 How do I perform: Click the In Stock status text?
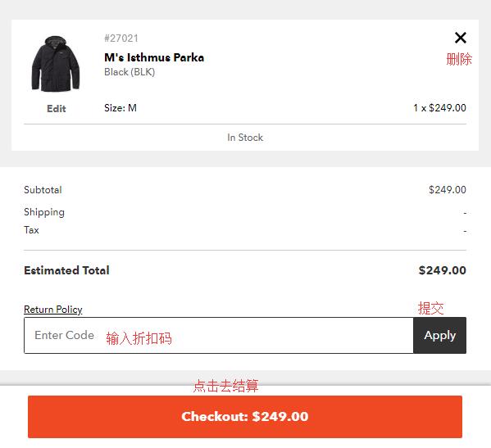tap(245, 138)
